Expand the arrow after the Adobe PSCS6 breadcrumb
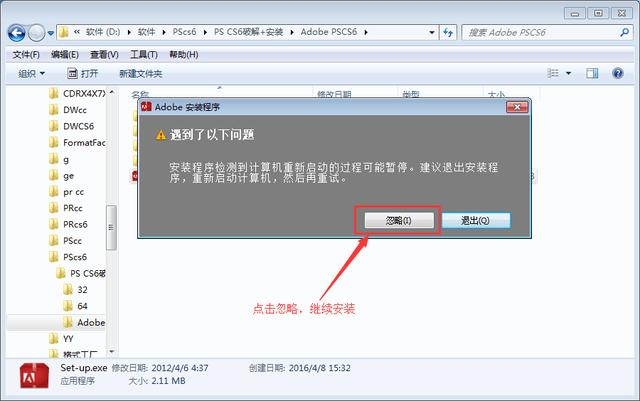Screen dimensions: 640x401 [366, 32]
